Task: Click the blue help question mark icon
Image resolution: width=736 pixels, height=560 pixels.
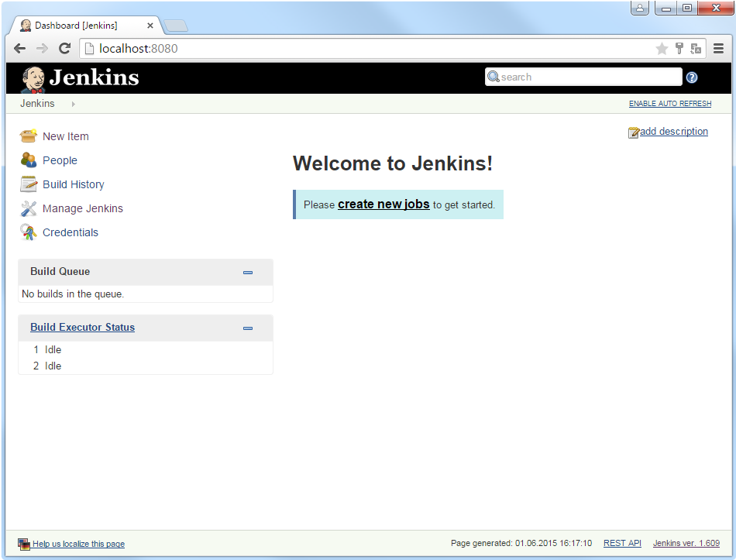Action: [691, 77]
